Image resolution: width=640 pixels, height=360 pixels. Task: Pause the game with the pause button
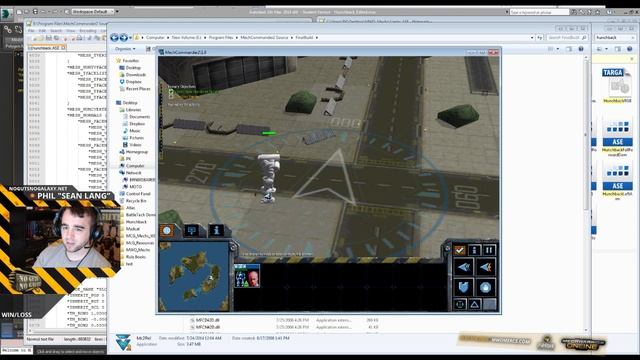coord(489,250)
